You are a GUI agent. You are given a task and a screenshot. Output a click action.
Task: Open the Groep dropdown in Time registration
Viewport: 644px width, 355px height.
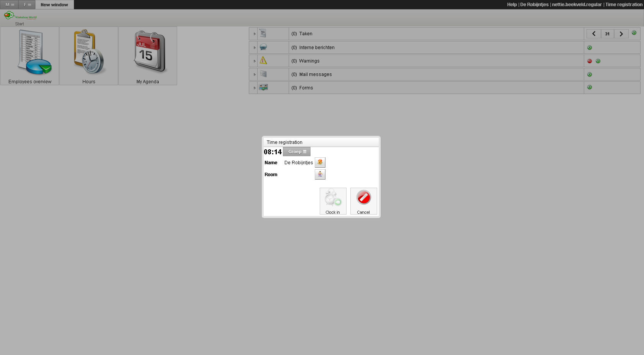[x=297, y=152]
